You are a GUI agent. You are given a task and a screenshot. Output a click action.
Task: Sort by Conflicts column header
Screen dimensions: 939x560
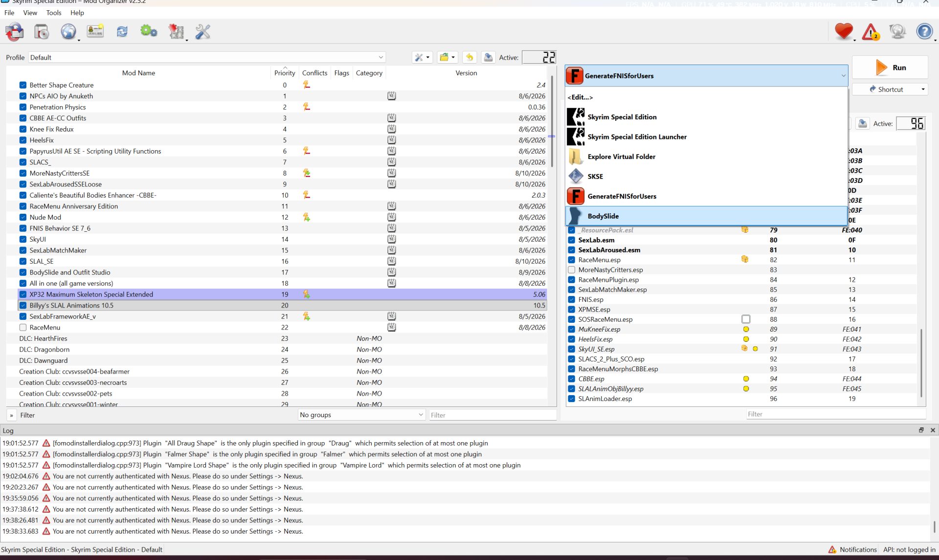click(x=314, y=73)
